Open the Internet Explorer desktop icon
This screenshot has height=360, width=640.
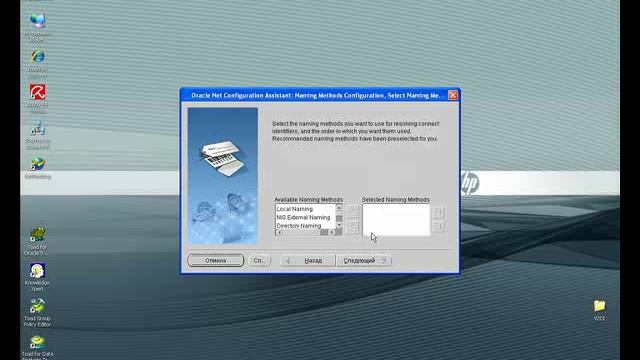click(x=38, y=63)
